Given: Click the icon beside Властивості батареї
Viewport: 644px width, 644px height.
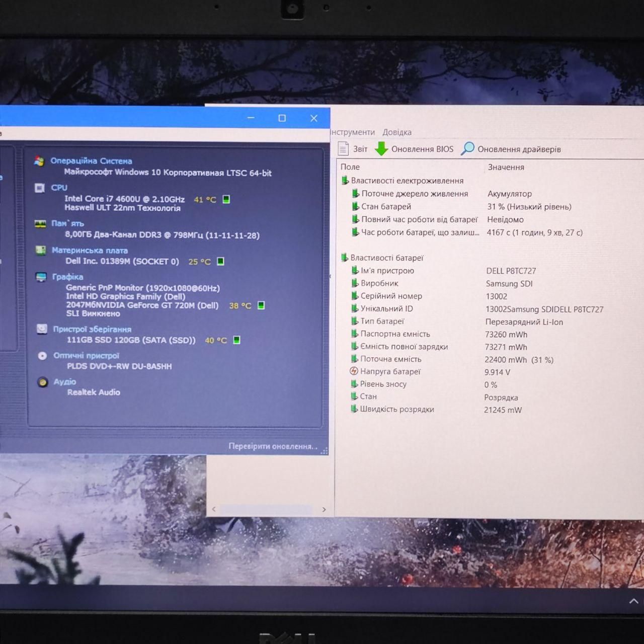Looking at the screenshot, I should click(x=344, y=258).
